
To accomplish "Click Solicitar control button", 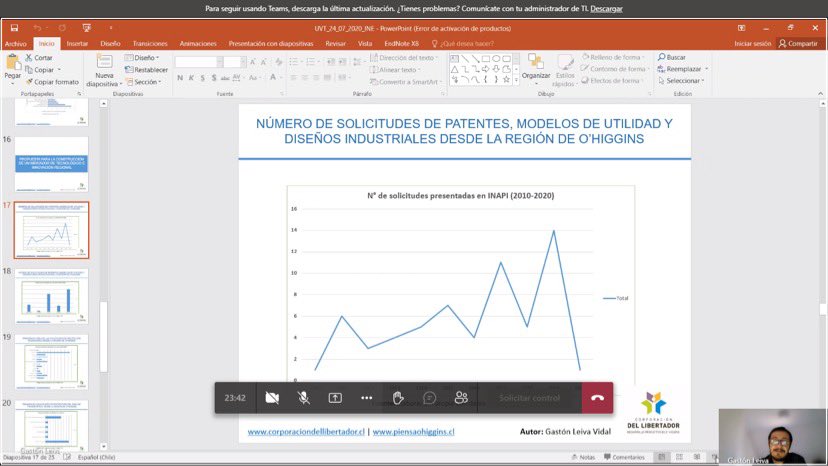I will point(530,398).
